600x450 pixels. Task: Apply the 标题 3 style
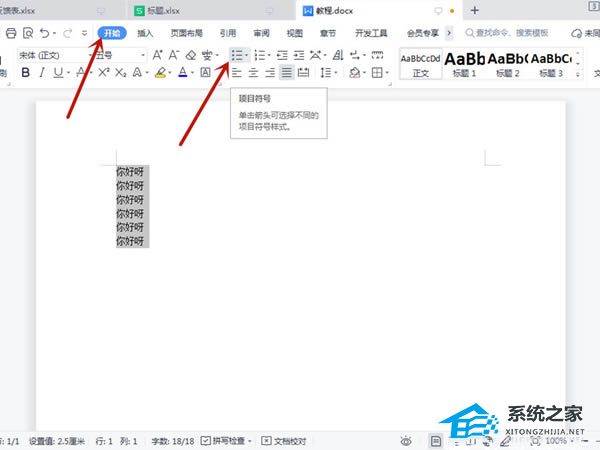[x=551, y=64]
